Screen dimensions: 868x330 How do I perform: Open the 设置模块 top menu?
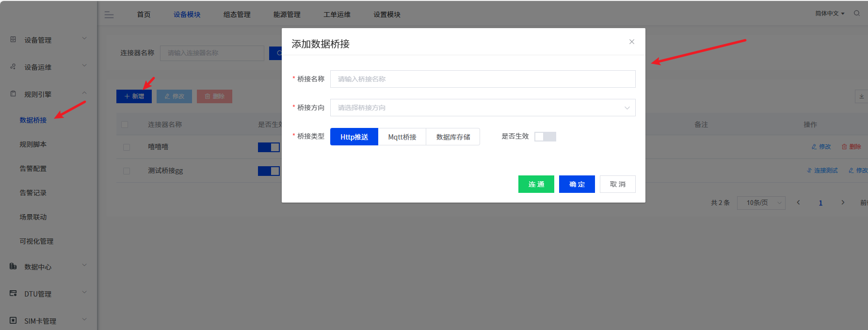click(386, 15)
